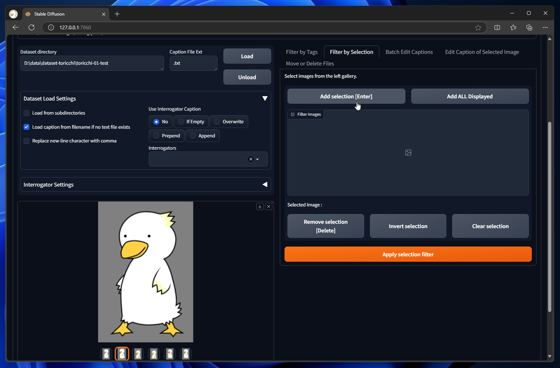
Task: Click the 'Use Interrogator Caption' label
Action: click(x=175, y=109)
